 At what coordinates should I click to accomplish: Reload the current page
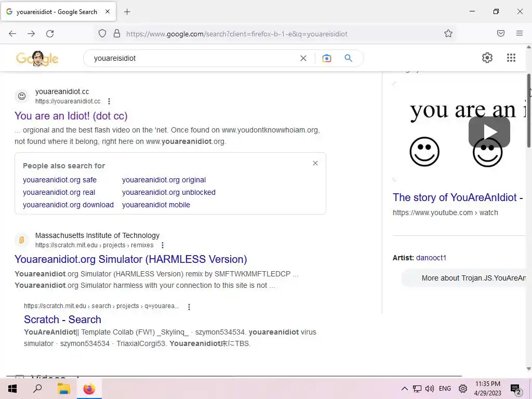tap(50, 34)
